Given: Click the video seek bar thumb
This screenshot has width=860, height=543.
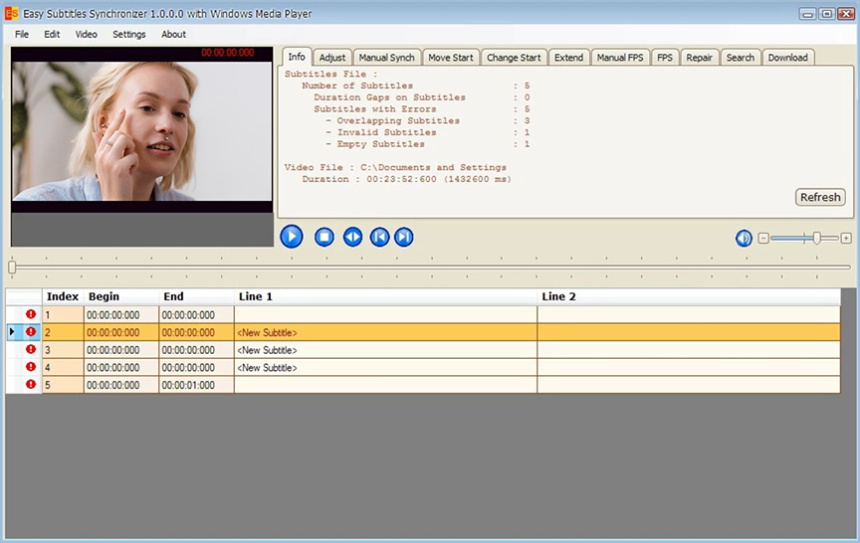Looking at the screenshot, I should point(12,267).
